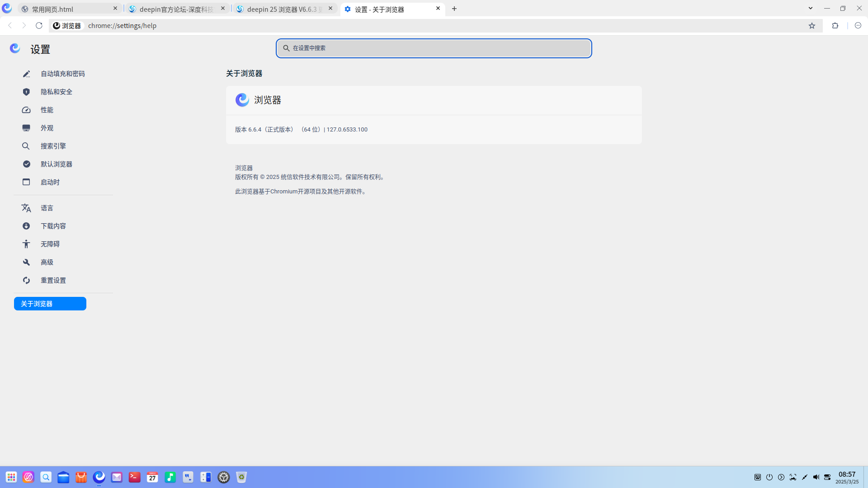Image resolution: width=868 pixels, height=488 pixels.
Task: Focus the 在设置中搜索 search field
Action: [434, 48]
